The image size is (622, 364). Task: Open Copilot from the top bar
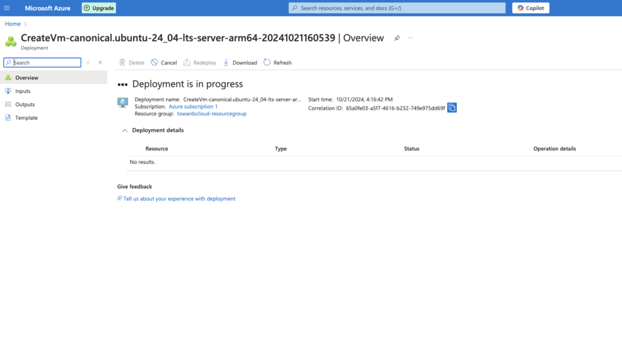[531, 8]
